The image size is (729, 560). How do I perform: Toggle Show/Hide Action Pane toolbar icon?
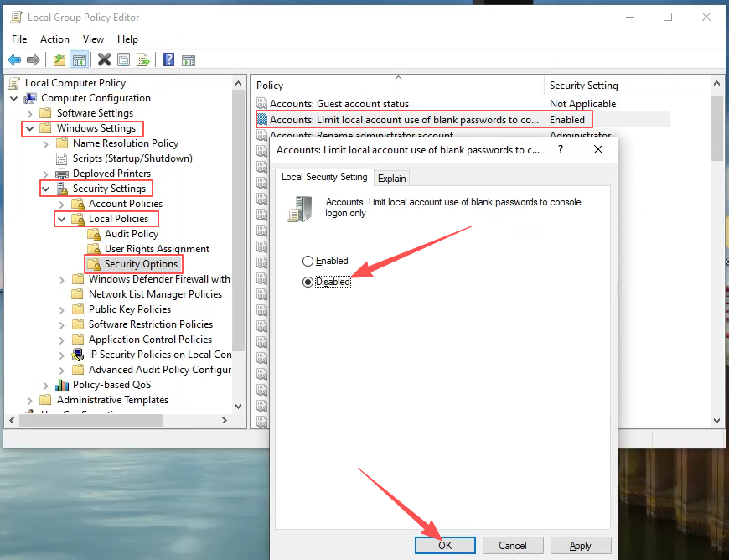pyautogui.click(x=189, y=60)
